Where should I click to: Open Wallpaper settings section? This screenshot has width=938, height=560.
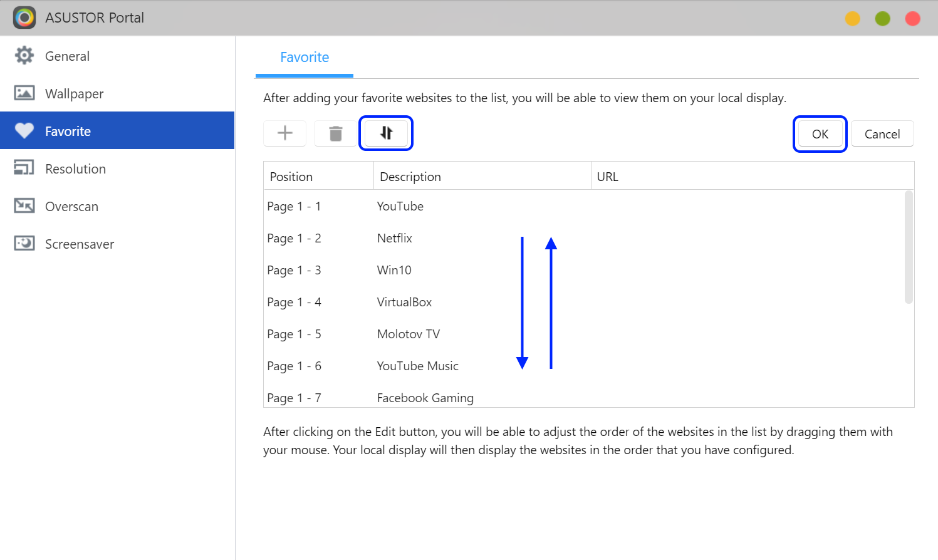pos(117,93)
